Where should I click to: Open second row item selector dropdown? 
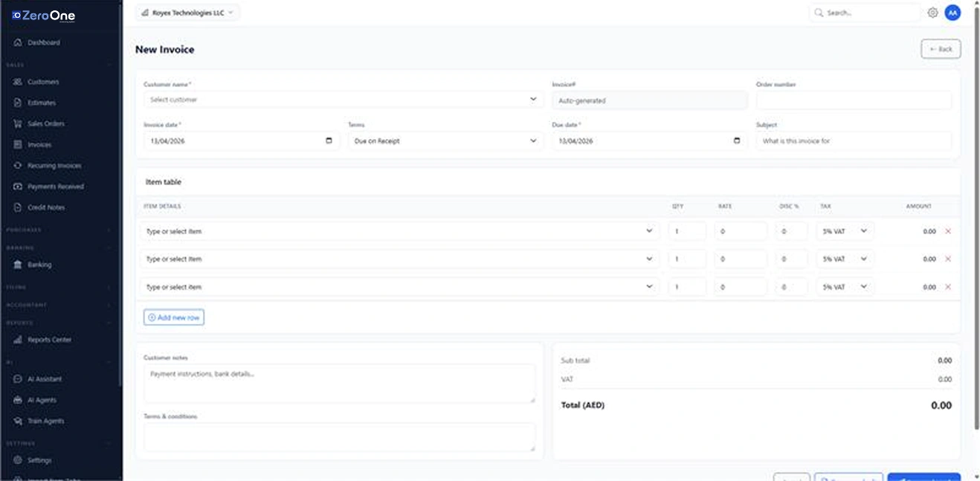tap(400, 259)
